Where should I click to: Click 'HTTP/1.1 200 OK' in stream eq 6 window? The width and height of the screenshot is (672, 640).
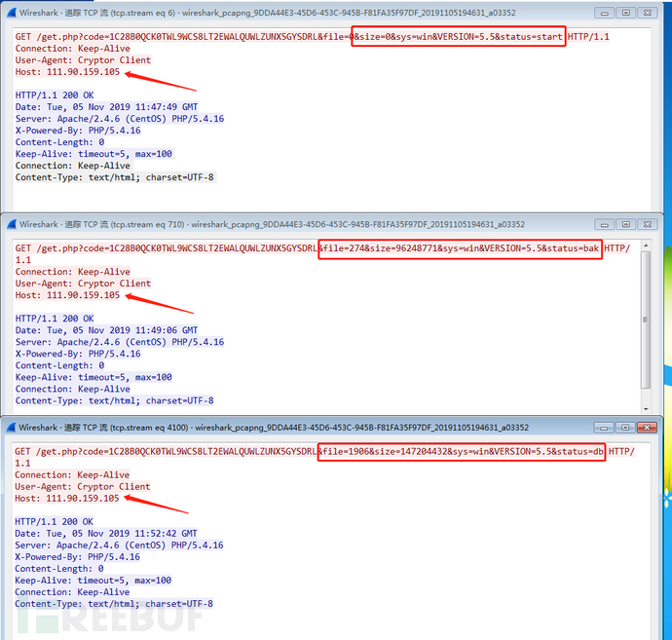[55, 95]
